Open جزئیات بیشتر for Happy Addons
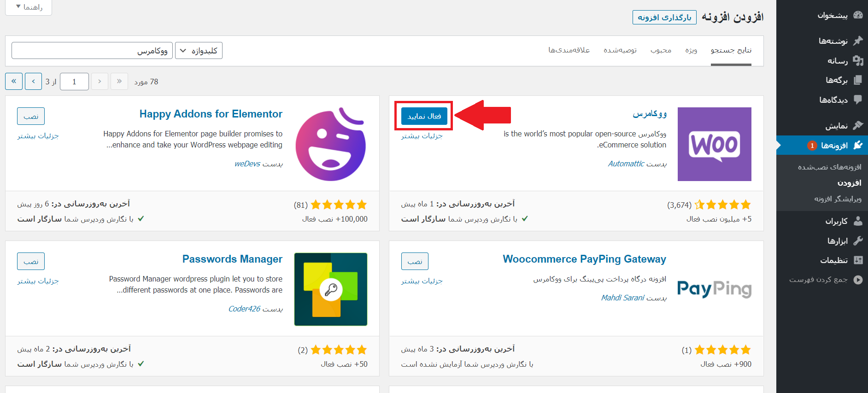Viewport: 868px width, 393px height. [38, 135]
